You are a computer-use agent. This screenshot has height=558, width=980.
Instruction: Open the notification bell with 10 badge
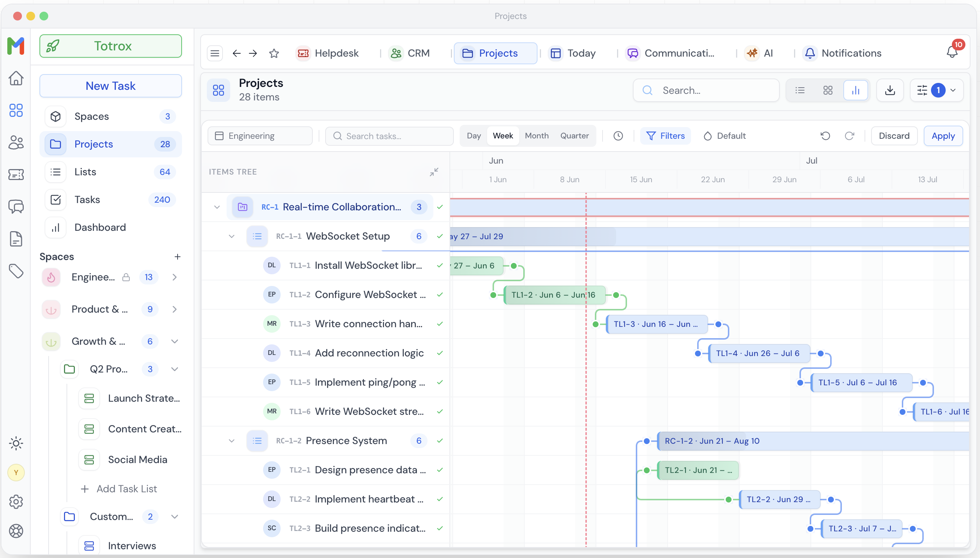click(952, 52)
